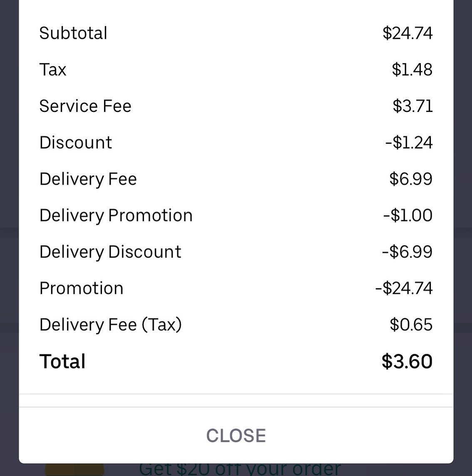
Task: Tap the $3.71 service fee amount
Action: [x=412, y=106]
